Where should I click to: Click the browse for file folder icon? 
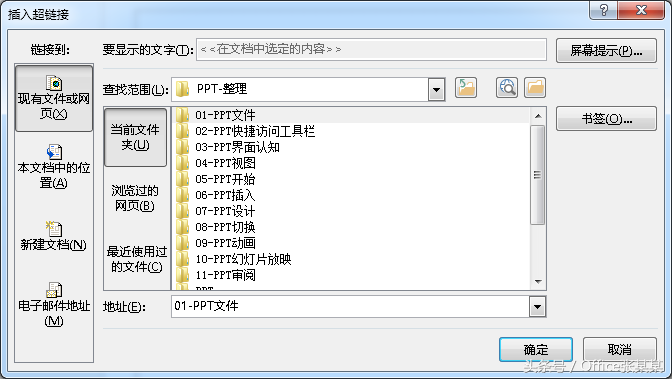pos(535,88)
